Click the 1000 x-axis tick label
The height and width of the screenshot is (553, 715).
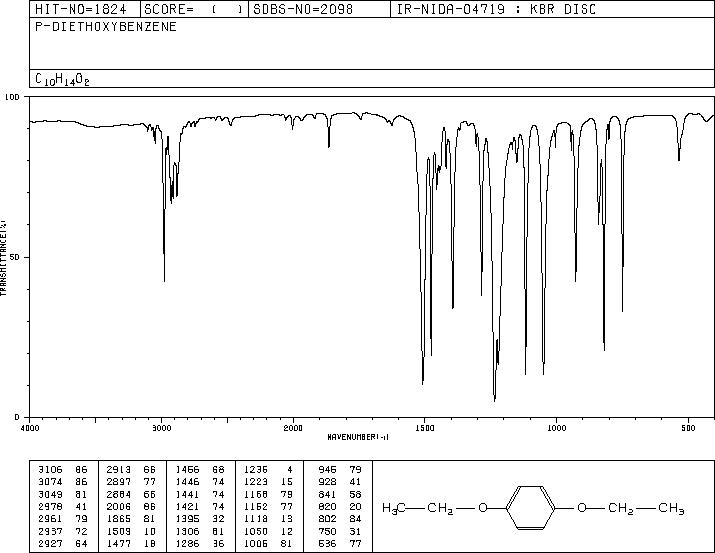[556, 428]
